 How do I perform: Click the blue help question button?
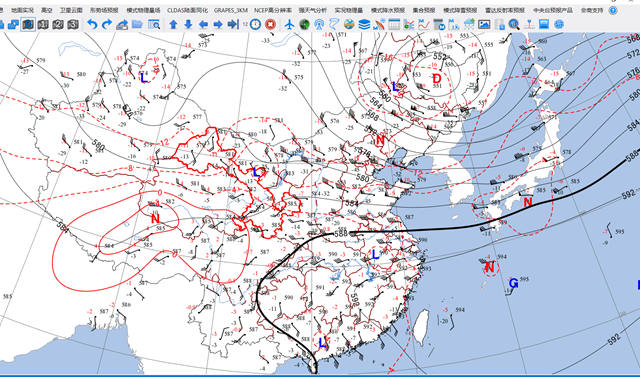[613, 10]
